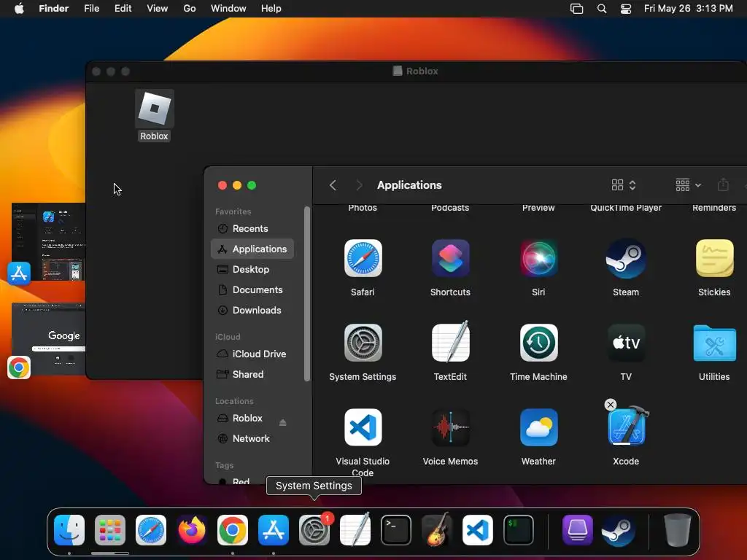The width and height of the screenshot is (747, 560).
Task: Open Desktop from the Finder sidebar
Action: pyautogui.click(x=252, y=270)
